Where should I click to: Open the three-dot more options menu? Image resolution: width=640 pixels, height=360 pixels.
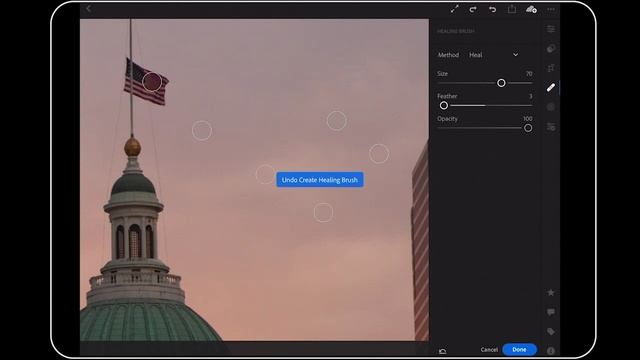[551, 9]
